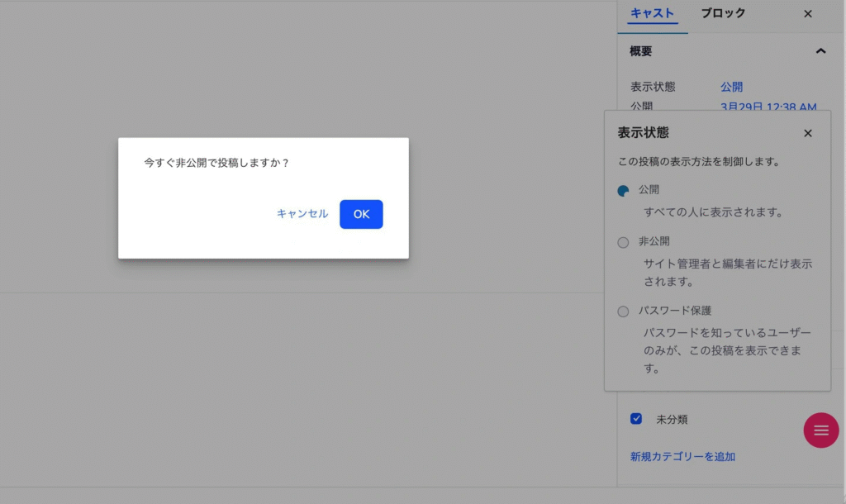Click the 新規カテゴリーを追加 link
The width and height of the screenshot is (846, 504).
tap(682, 456)
